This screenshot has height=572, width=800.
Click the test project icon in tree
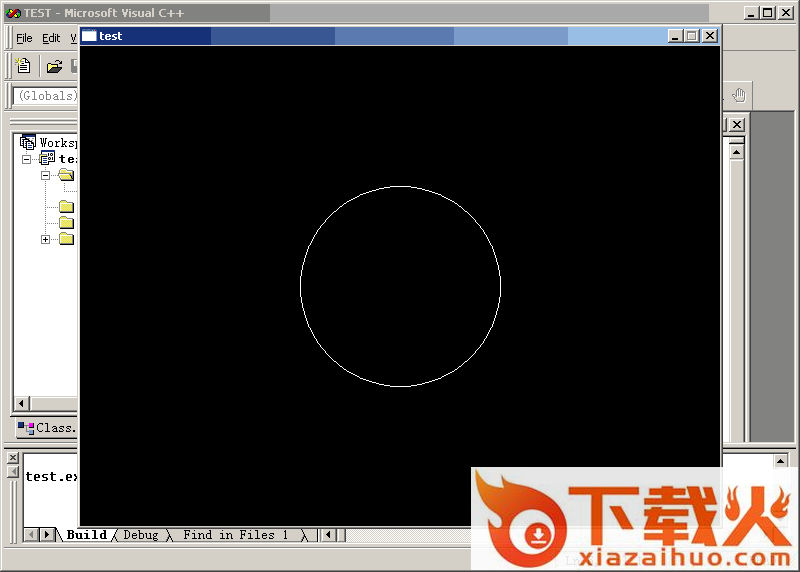(47, 159)
